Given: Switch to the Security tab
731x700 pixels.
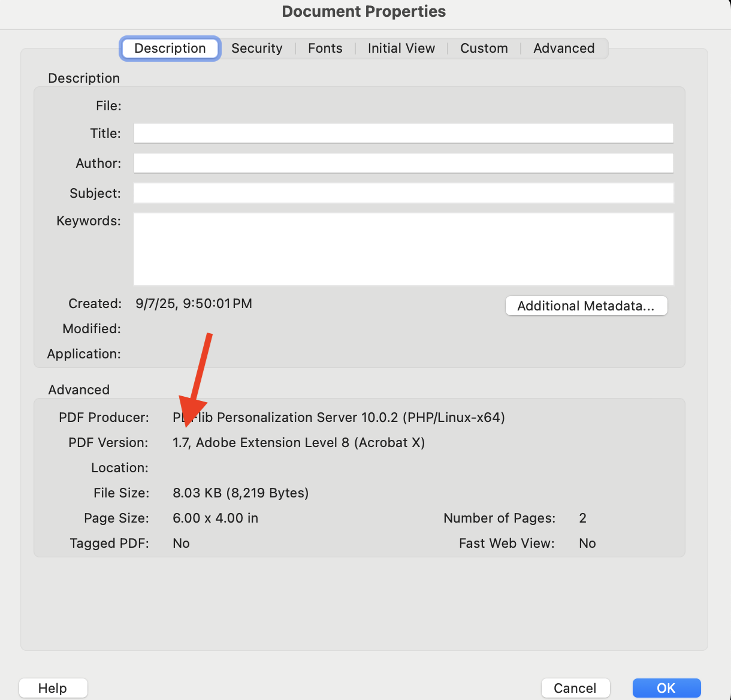Looking at the screenshot, I should pyautogui.click(x=256, y=49).
